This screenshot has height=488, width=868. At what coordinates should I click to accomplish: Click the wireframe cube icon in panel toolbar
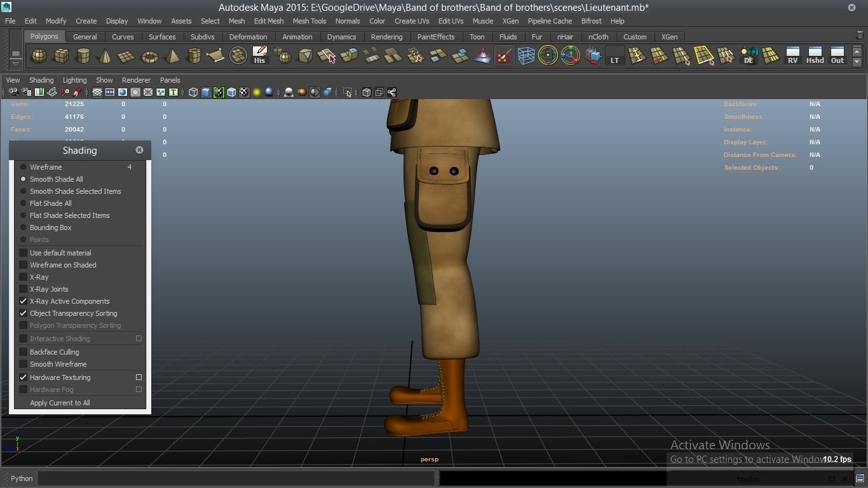pyautogui.click(x=193, y=92)
